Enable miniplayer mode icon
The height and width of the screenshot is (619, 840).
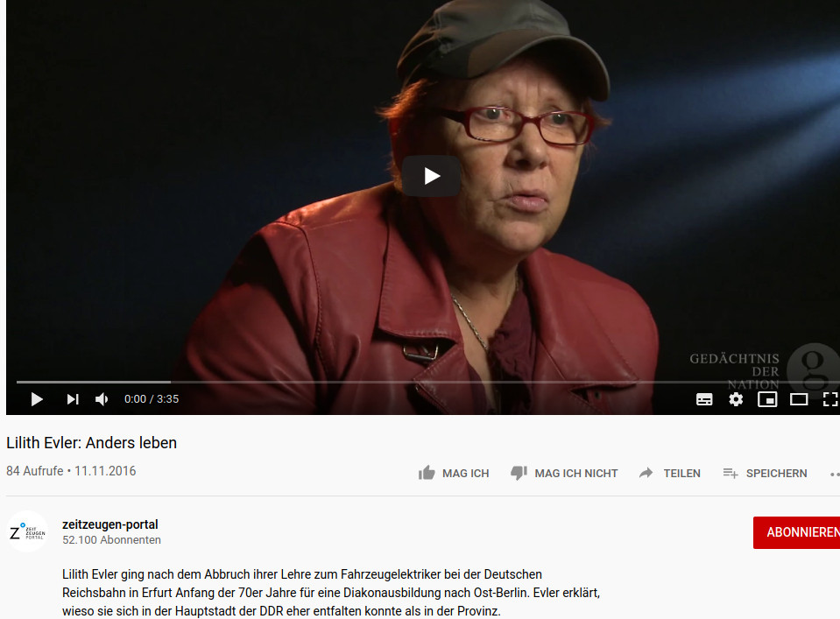[767, 399]
